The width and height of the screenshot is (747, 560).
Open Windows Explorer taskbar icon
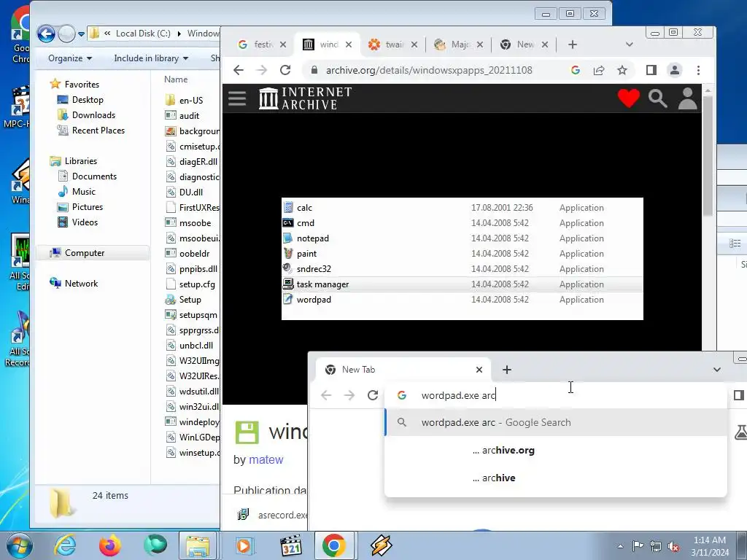pos(198,545)
